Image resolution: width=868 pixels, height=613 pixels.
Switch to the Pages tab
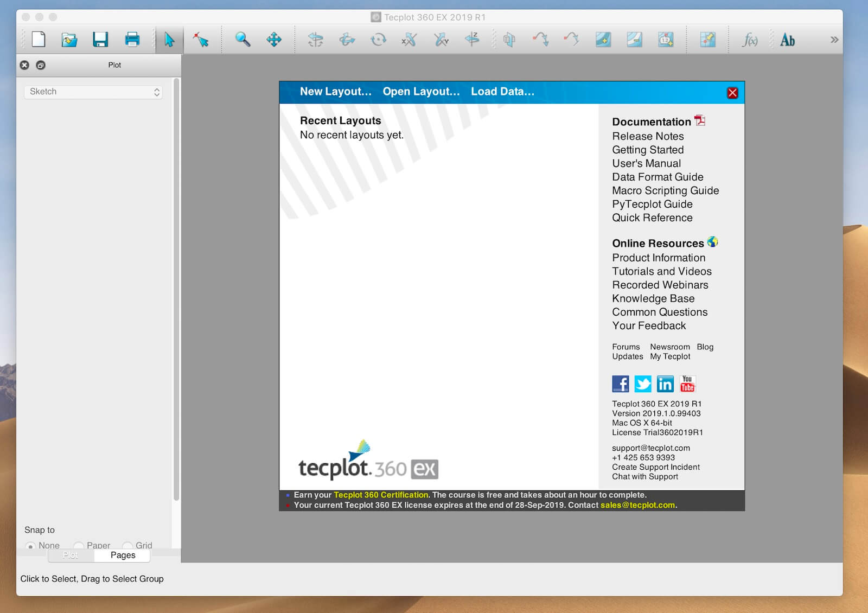(123, 555)
